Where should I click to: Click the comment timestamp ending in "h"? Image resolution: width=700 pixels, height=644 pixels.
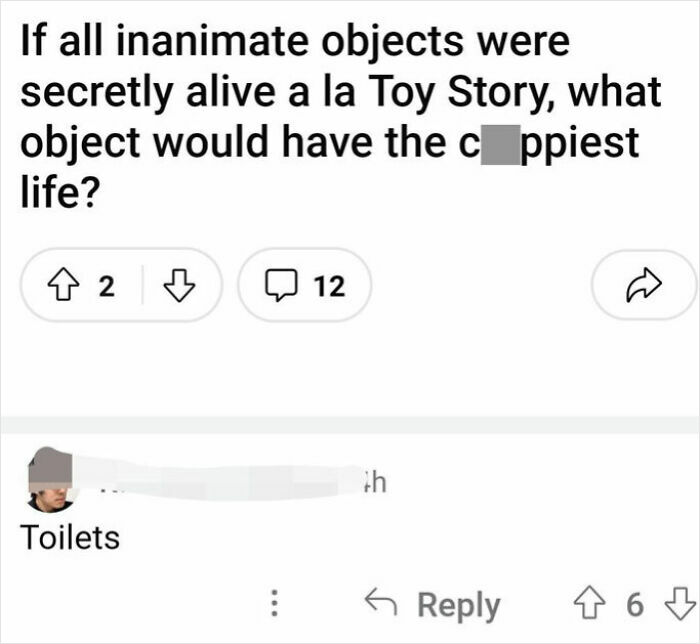[x=373, y=481]
